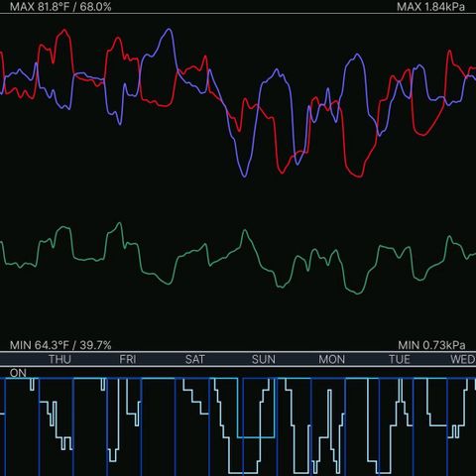The height and width of the screenshot is (476, 476).
Task: Tap the MAX 1.84kPa readout
Action: pyautogui.click(x=430, y=7)
